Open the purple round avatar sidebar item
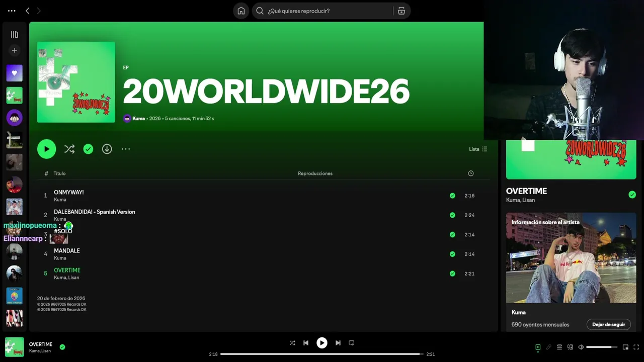Viewport: 644px width, 362px height. point(14,118)
